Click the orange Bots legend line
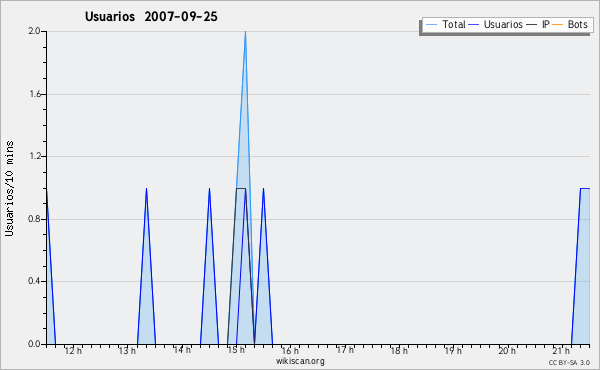The height and width of the screenshot is (370, 600). click(558, 25)
